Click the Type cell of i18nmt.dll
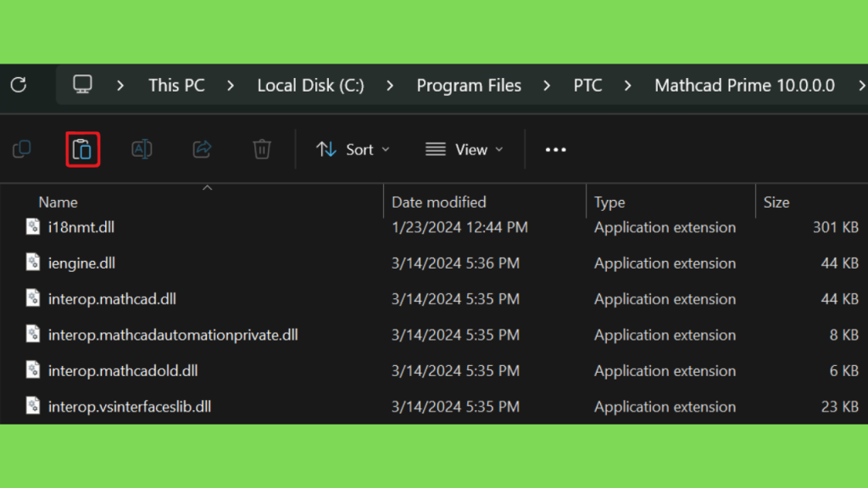 click(665, 227)
